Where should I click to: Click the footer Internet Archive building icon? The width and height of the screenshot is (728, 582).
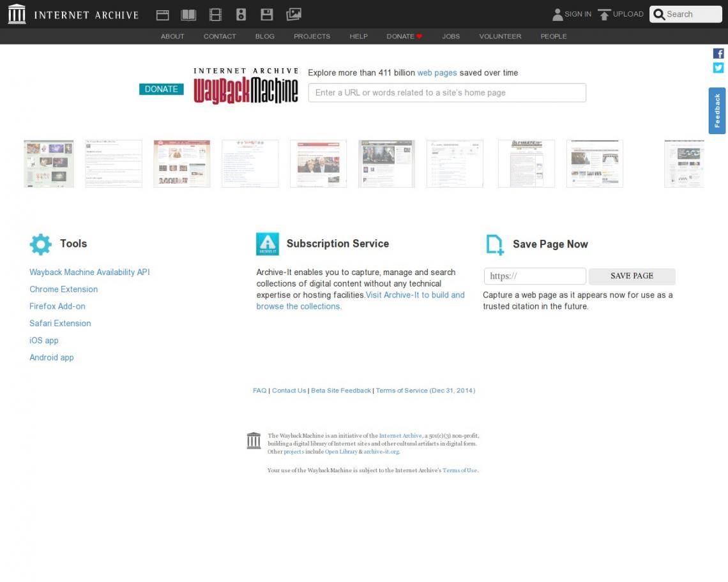click(x=254, y=440)
